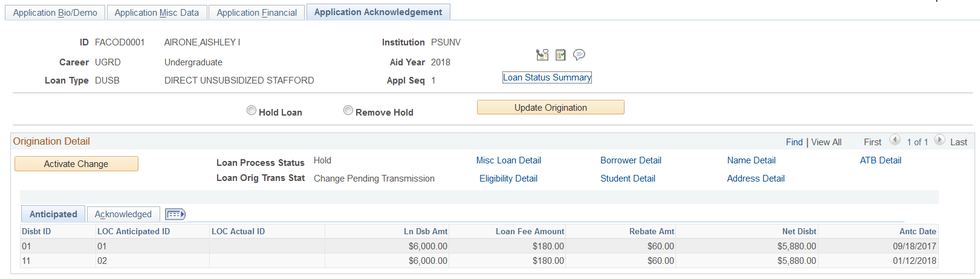
Task: Open the Borrower Detail link
Action: pos(631,160)
